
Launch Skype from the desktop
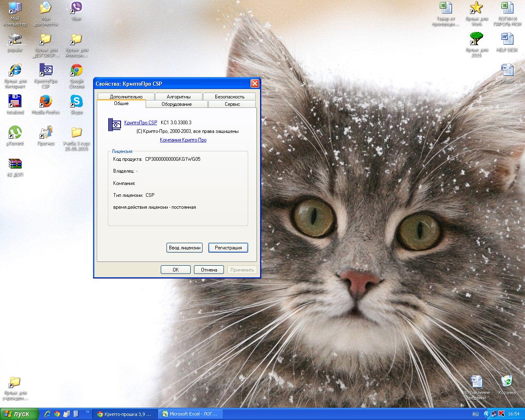click(76, 101)
